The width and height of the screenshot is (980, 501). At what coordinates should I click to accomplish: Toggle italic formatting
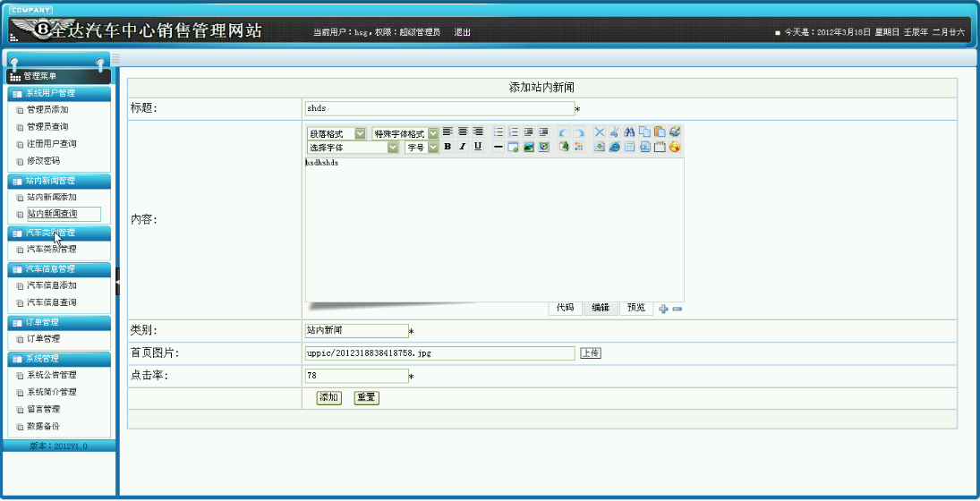click(463, 147)
